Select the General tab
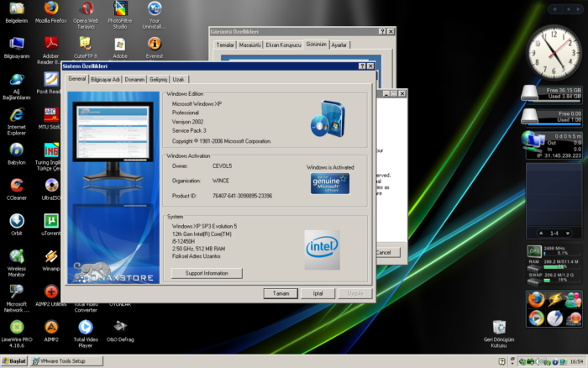 coord(77,79)
